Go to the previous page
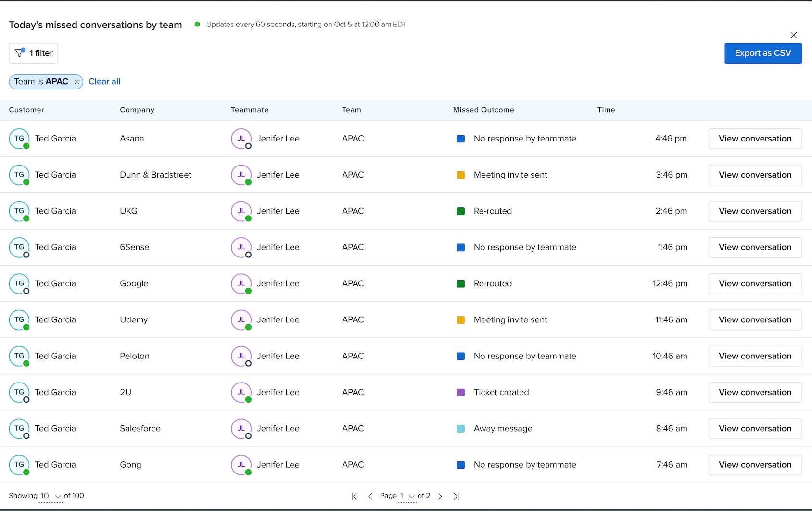The height and width of the screenshot is (511, 812). [370, 496]
